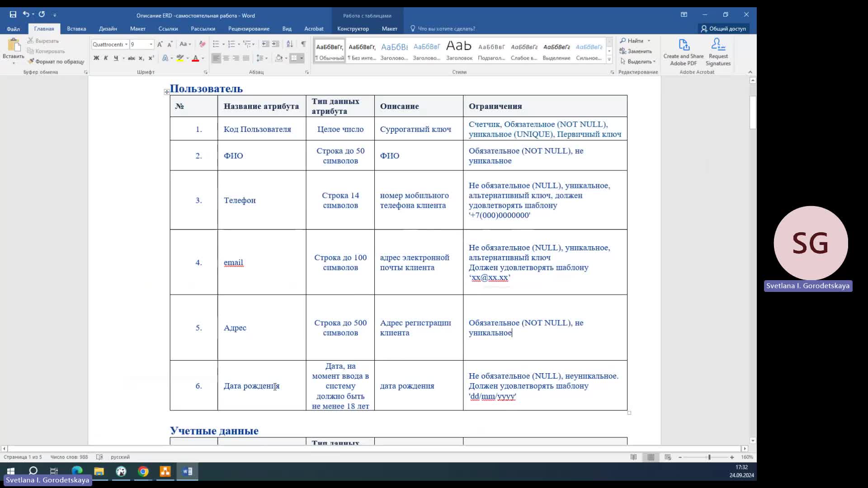Decrease paragraph indent
The height and width of the screenshot is (488, 868).
point(265,44)
